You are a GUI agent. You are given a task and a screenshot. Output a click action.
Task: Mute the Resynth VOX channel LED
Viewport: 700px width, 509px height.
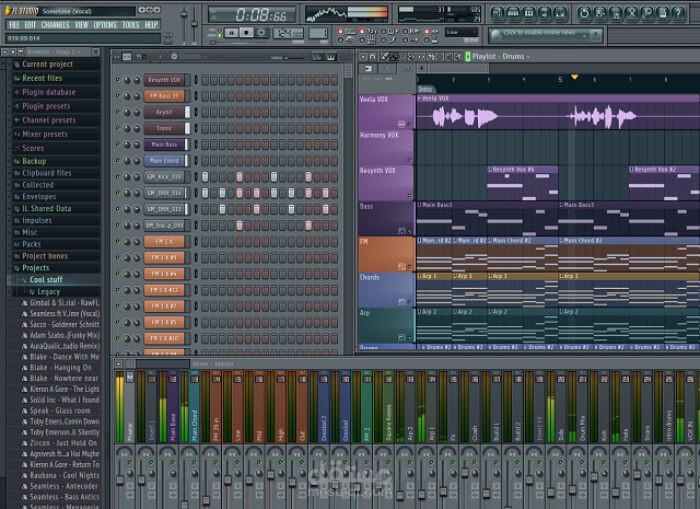click(x=118, y=80)
